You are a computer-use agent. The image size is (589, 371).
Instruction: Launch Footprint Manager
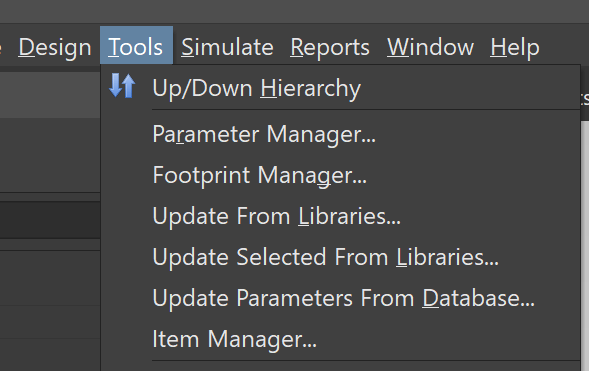click(260, 175)
